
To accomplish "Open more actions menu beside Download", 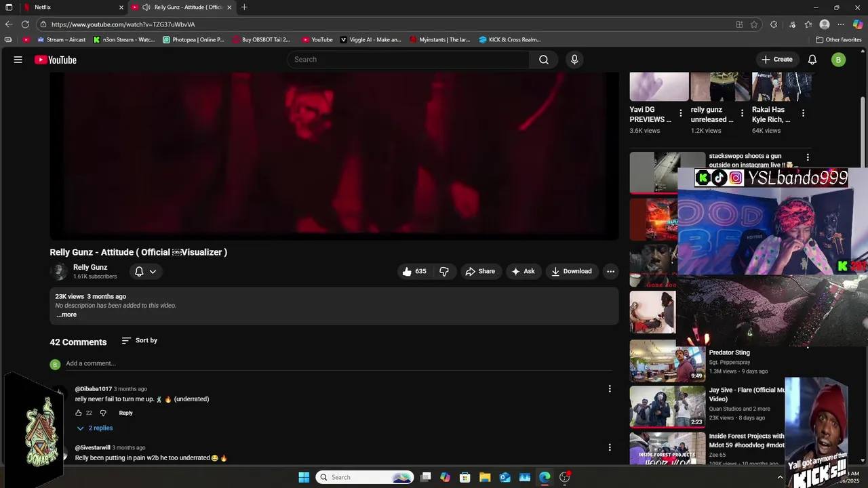I will (x=610, y=271).
